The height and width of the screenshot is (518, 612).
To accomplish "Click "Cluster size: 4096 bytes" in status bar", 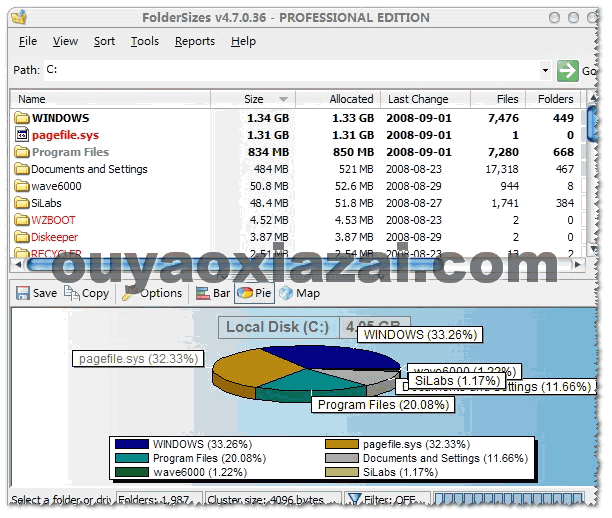I will pyautogui.click(x=266, y=500).
